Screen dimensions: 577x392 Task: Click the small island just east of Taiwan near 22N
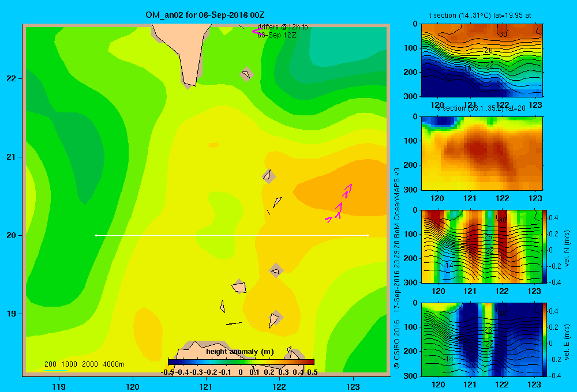tap(246, 74)
